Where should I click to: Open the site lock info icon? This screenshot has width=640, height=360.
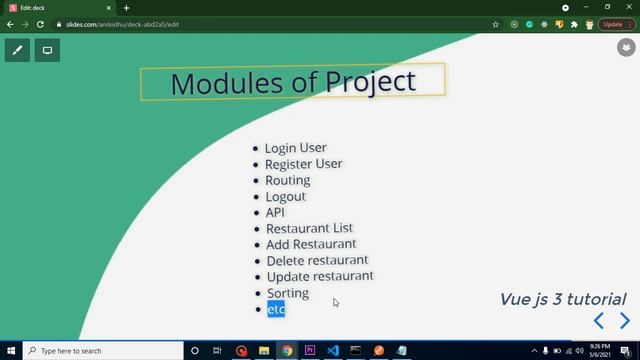click(59, 24)
